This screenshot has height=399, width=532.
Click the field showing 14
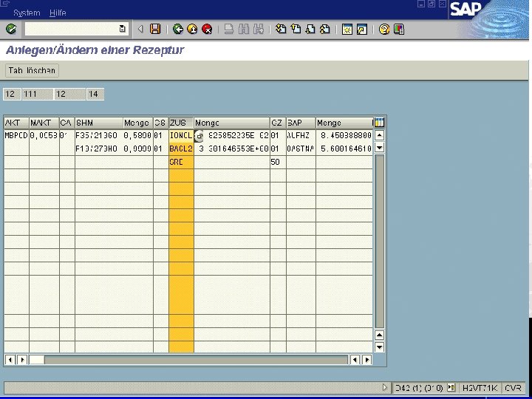[95, 94]
